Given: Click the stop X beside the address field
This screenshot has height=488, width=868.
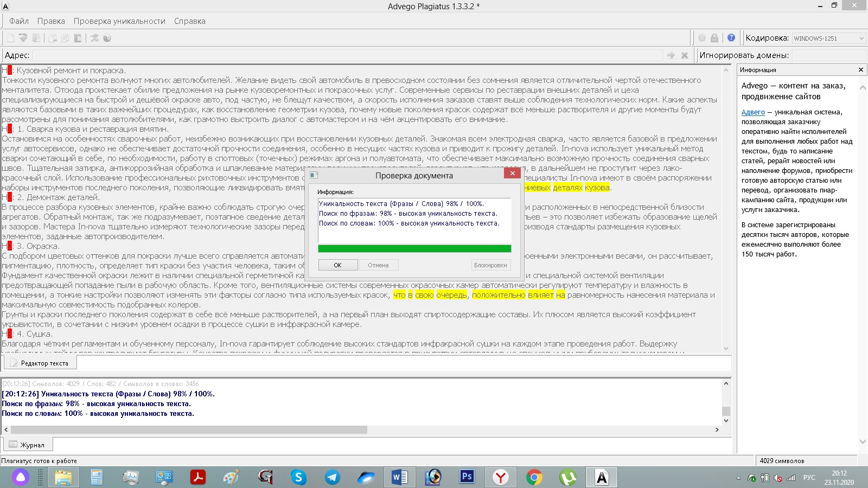Looking at the screenshot, I should click(x=685, y=55).
